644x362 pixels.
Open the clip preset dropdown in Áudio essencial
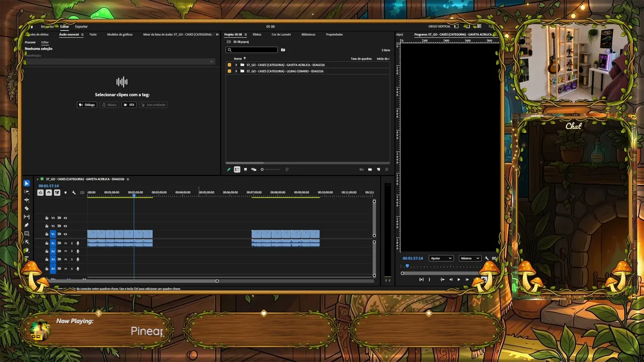[x=120, y=61]
